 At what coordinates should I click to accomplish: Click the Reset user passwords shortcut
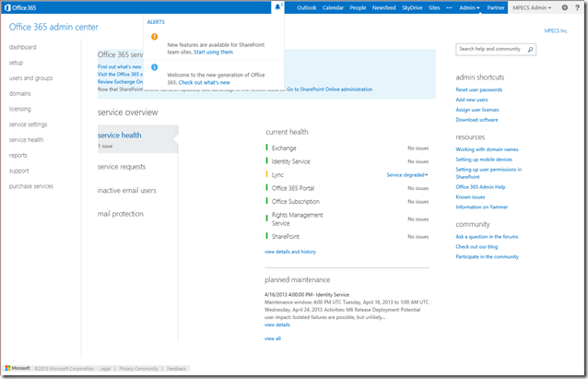[x=479, y=89]
